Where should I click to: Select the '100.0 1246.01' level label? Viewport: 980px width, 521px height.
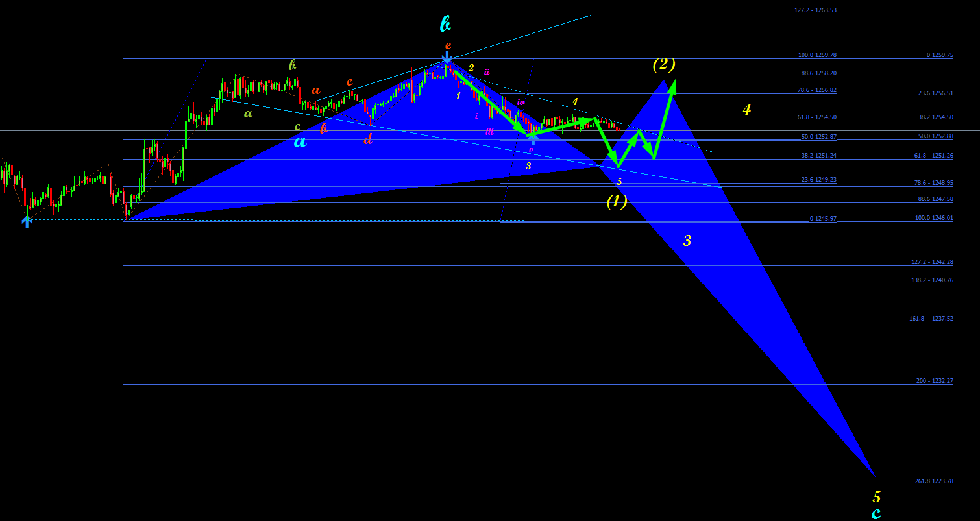point(934,218)
